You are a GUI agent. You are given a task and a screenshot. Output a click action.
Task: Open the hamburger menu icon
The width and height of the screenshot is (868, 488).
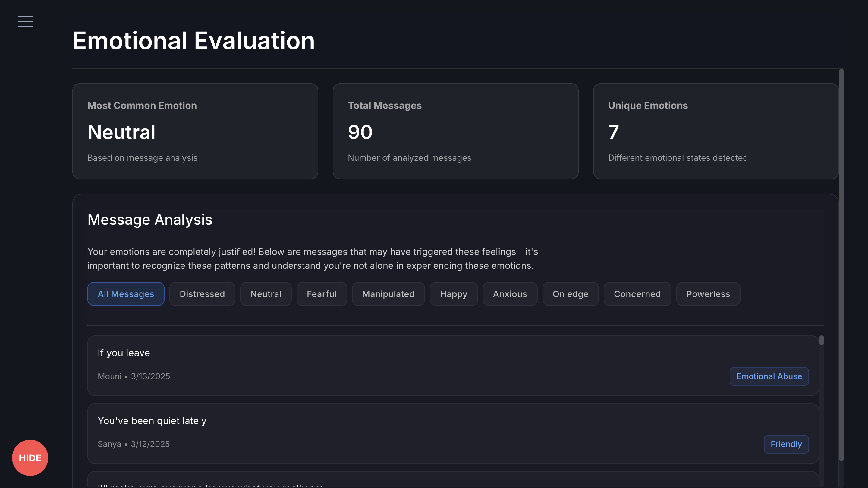pyautogui.click(x=25, y=22)
